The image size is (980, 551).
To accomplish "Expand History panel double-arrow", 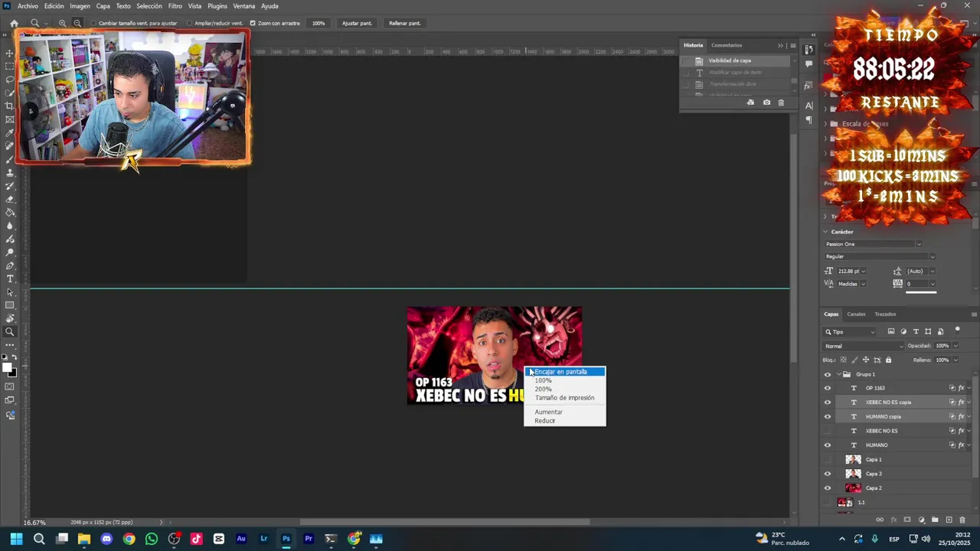I will pyautogui.click(x=780, y=45).
